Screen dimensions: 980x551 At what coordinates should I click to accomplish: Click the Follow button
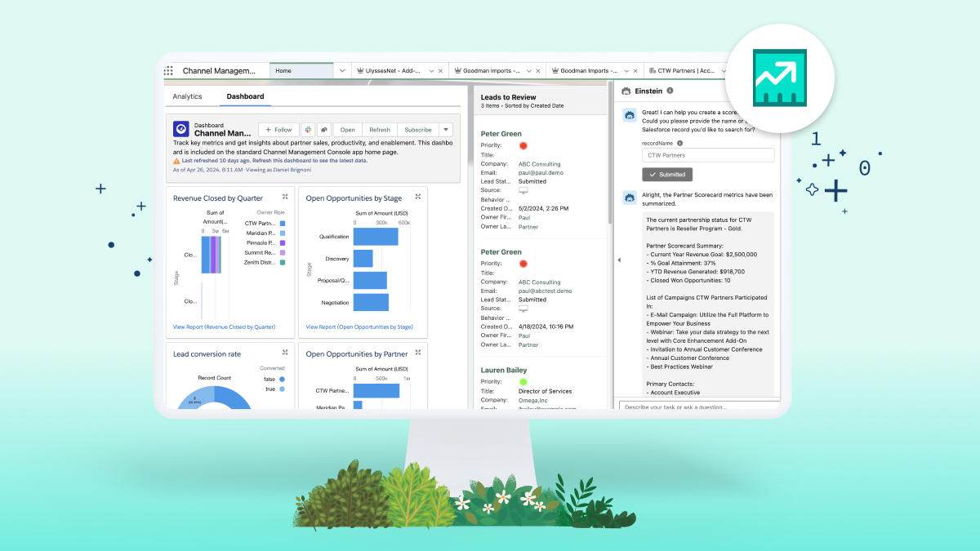278,130
